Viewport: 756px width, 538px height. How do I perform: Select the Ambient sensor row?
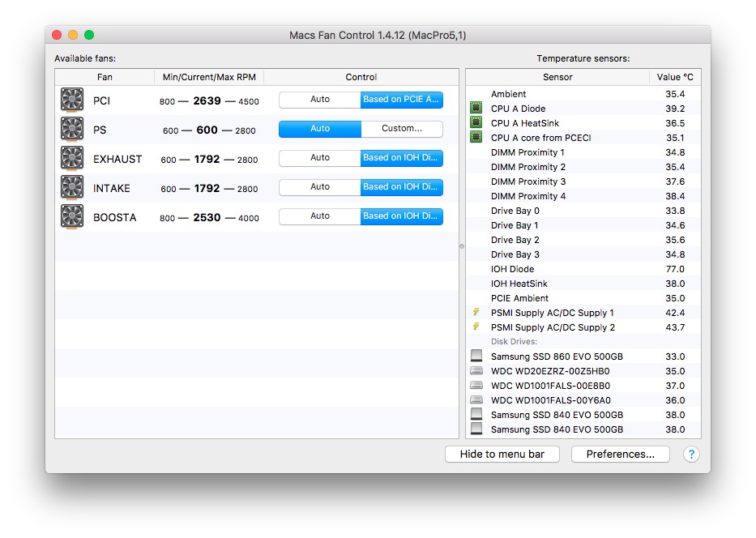click(x=583, y=93)
